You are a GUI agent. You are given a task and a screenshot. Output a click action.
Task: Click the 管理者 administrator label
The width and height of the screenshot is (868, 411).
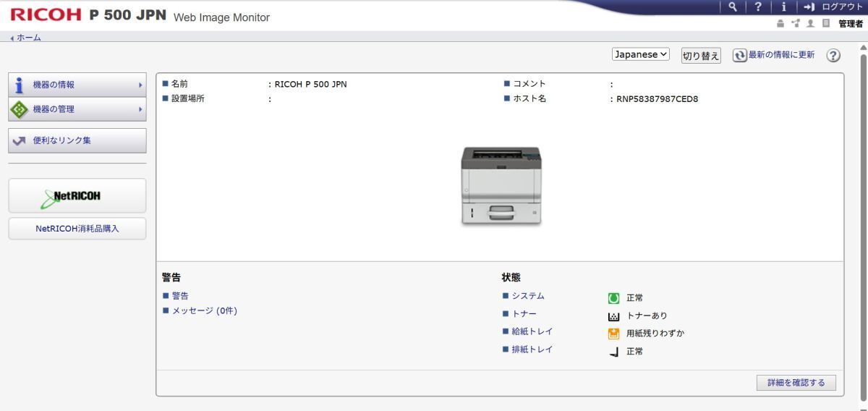click(852, 24)
